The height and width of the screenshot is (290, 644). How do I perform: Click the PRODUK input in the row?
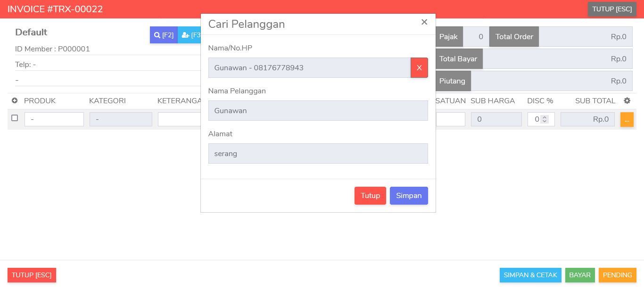tap(54, 119)
